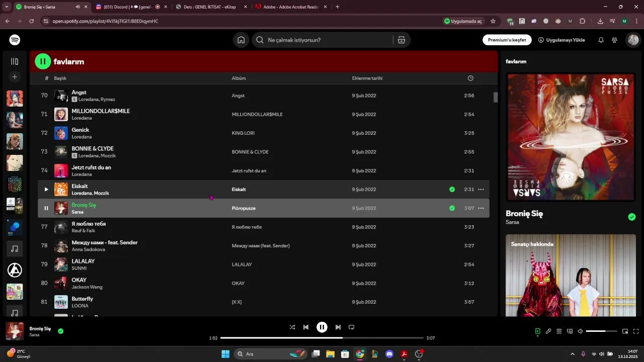This screenshot has width=644, height=362.
Task: Show hidden system tray icons chevron
Action: click(572, 354)
